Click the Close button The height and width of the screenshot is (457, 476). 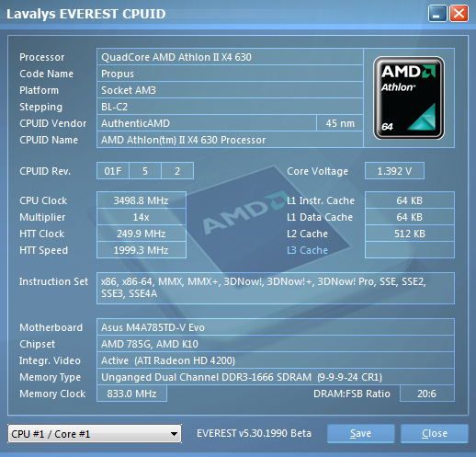tap(435, 433)
